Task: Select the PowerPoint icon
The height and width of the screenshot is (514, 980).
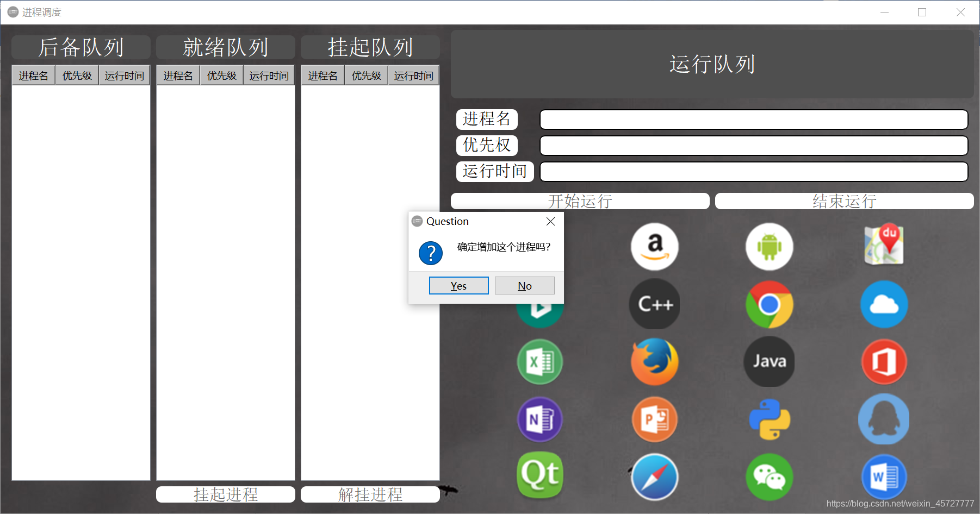Action: pyautogui.click(x=655, y=419)
